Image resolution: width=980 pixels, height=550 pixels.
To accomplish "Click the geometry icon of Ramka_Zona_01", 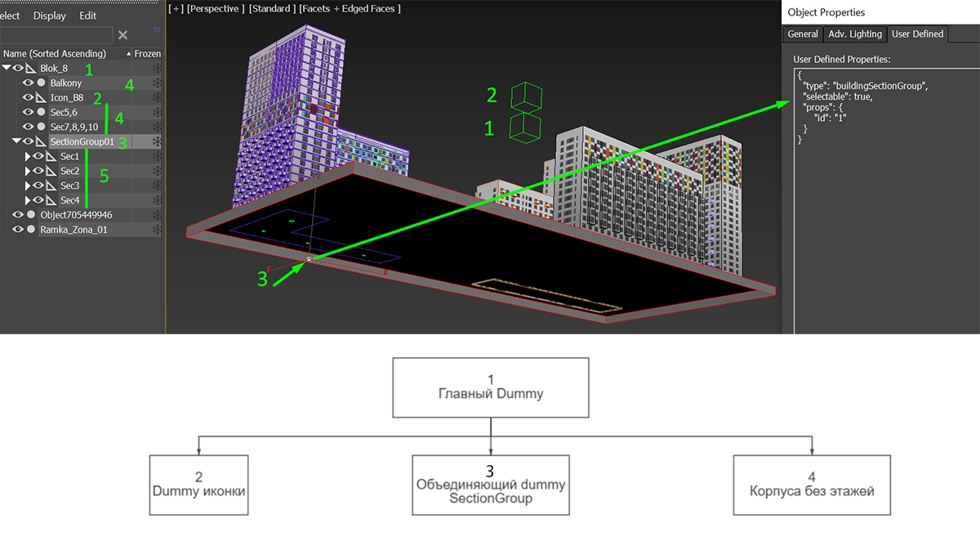I will (x=31, y=230).
